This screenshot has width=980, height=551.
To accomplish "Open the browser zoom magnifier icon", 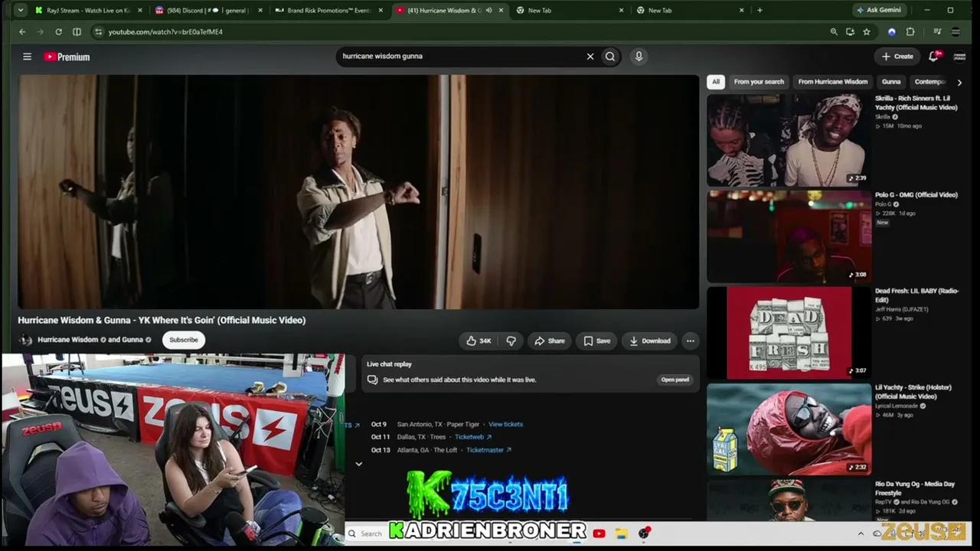I will [x=834, y=31].
